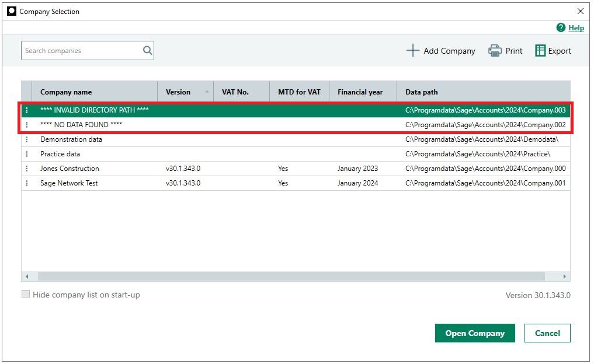Open row menu dots for Jones Construction
This screenshot has width=594, height=364.
[26, 169]
